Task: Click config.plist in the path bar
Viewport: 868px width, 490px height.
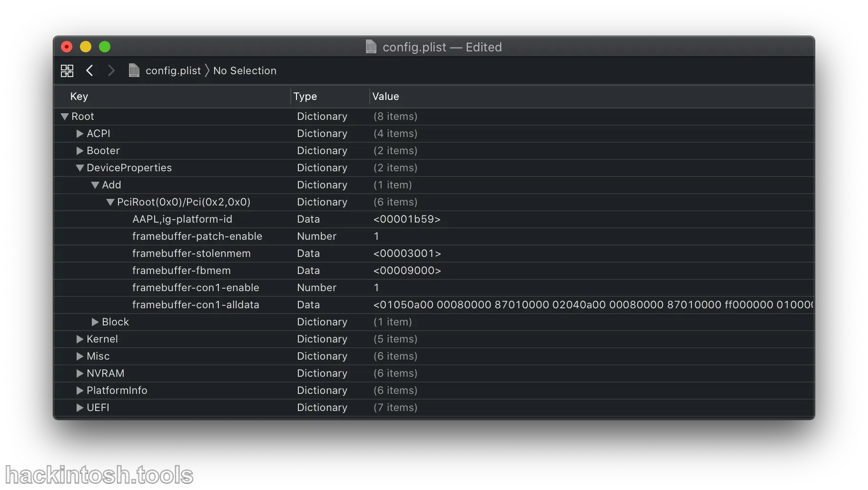Action: pos(173,70)
